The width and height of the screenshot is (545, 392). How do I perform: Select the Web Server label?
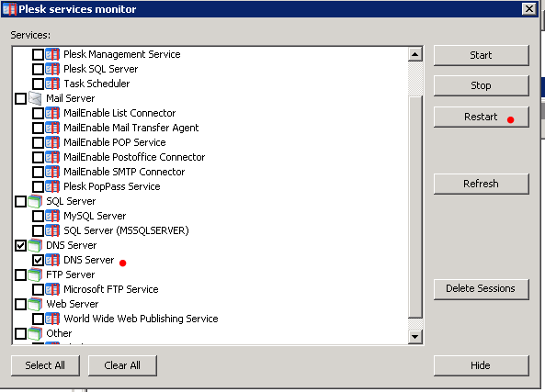(x=73, y=304)
